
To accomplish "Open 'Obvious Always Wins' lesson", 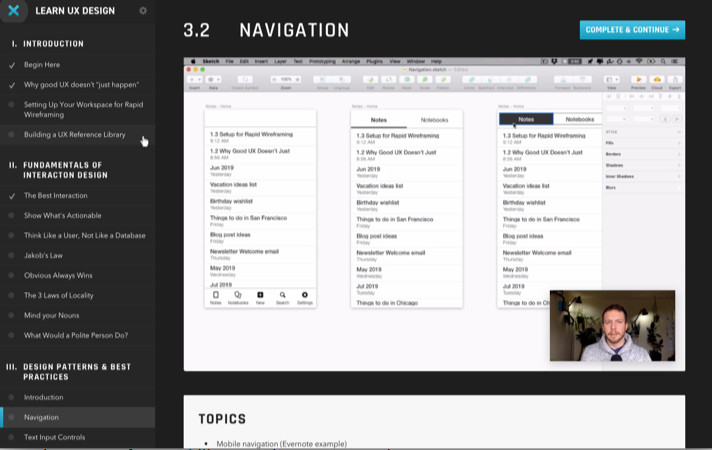I will 77,275.
